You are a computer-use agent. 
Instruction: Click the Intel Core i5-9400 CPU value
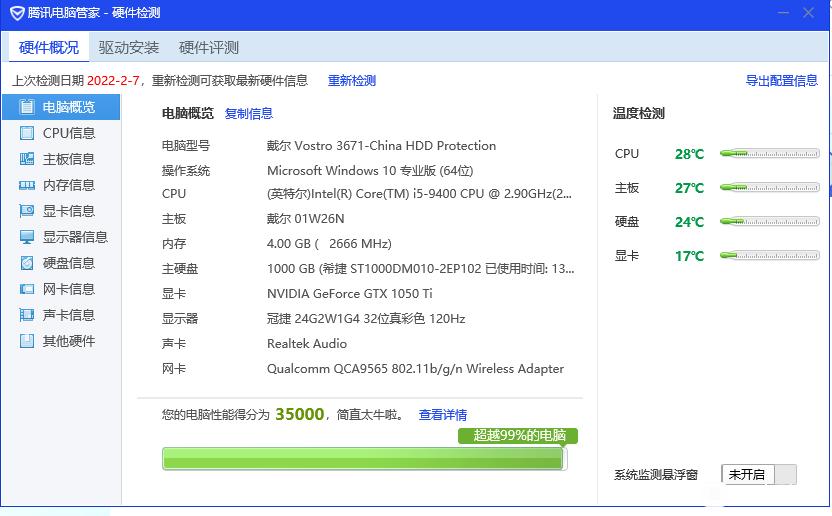[419, 194]
